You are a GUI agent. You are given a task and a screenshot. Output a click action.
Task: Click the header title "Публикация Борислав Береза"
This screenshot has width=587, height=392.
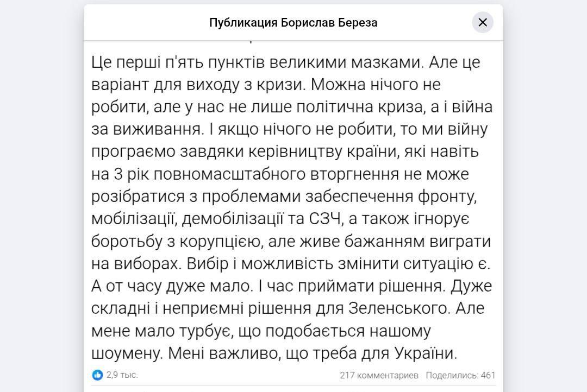tap(293, 23)
